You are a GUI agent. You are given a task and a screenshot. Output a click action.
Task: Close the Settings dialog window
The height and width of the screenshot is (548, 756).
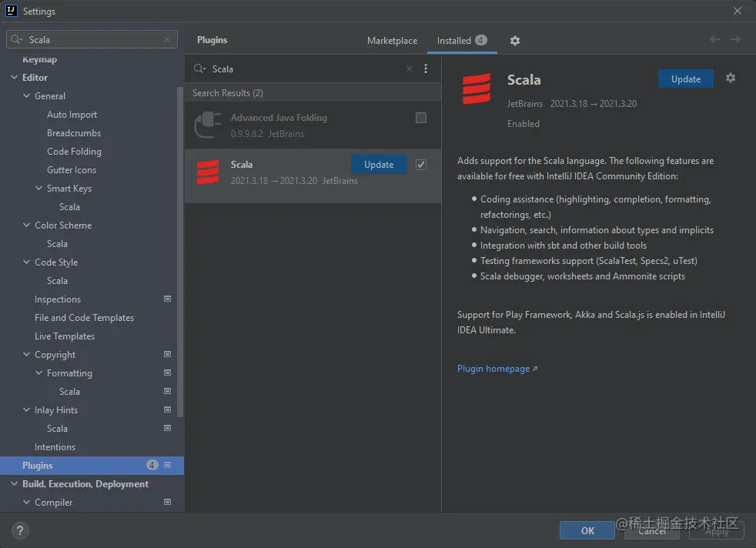click(x=738, y=11)
